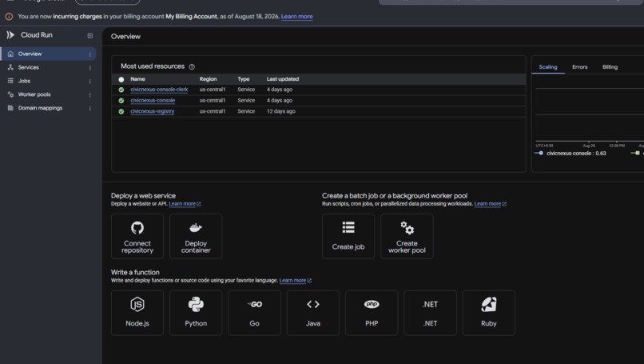Switch to the Billing tab

pos(610,67)
